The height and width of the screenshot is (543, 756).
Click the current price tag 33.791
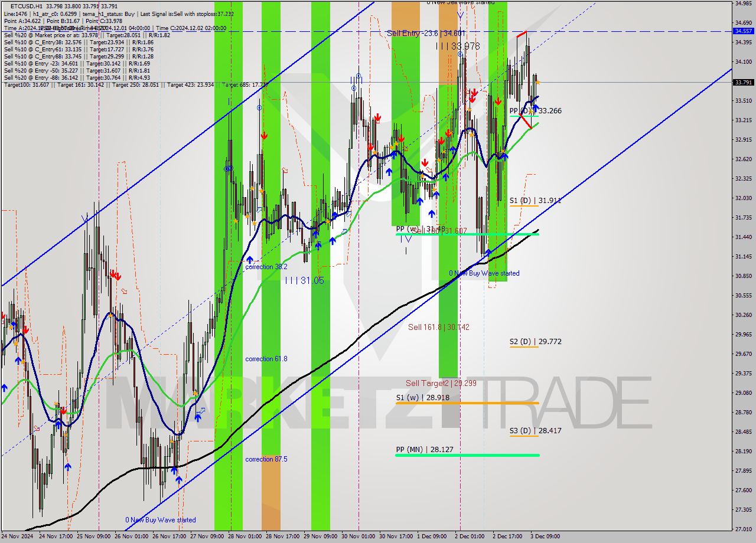(x=743, y=82)
